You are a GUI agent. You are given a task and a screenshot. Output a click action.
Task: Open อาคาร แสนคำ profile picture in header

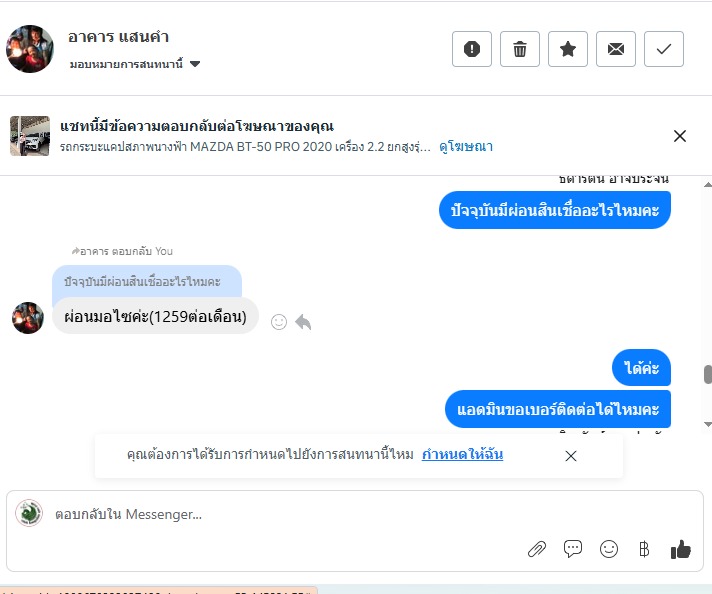(x=30, y=49)
